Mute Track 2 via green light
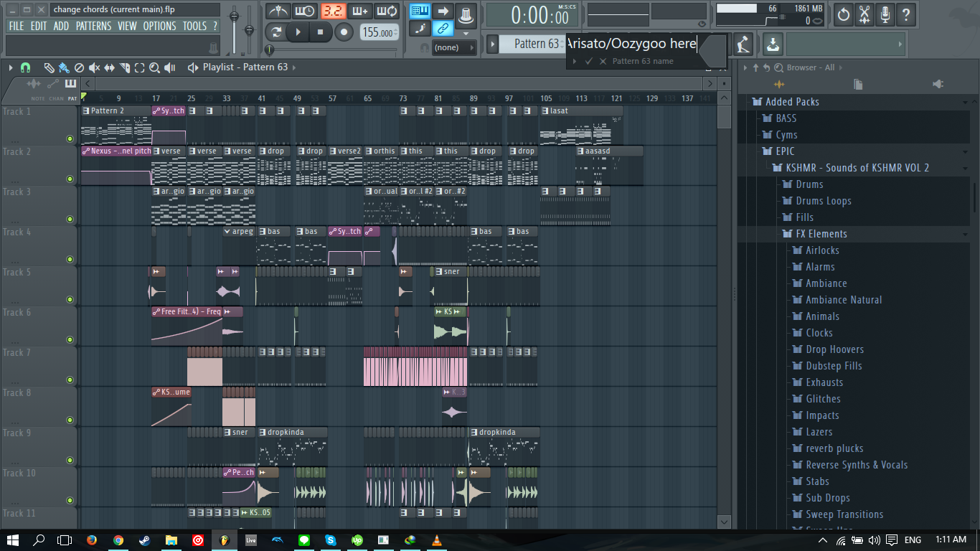 (x=70, y=179)
